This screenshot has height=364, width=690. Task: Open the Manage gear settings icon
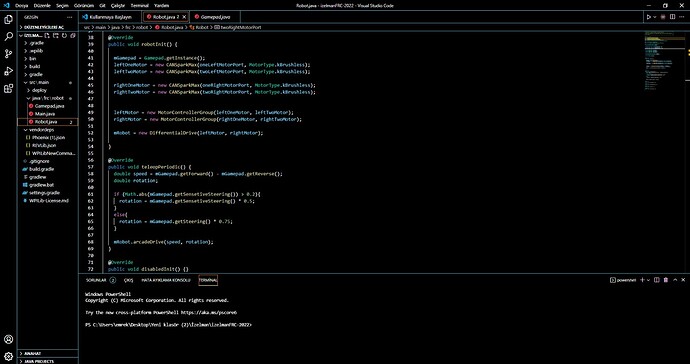coord(8,356)
